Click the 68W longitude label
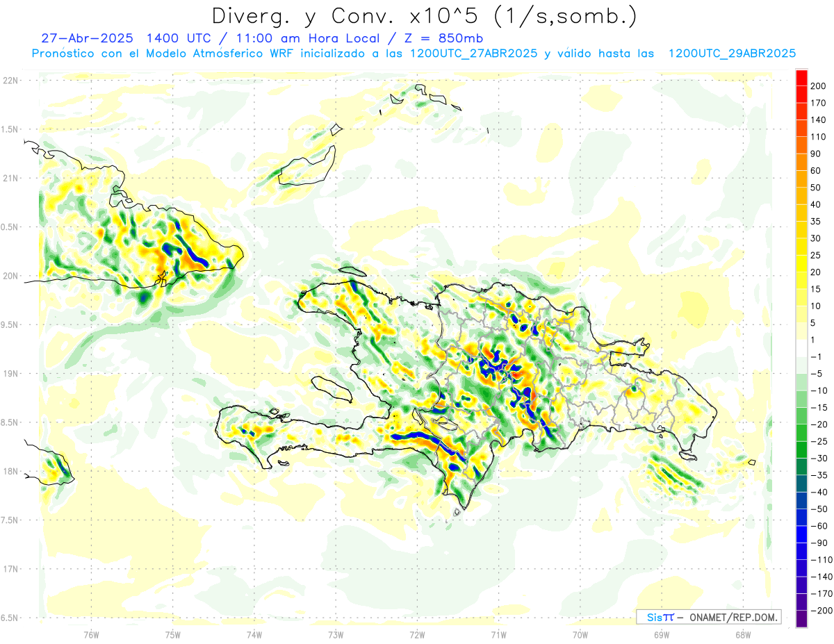Screen dimensions: 834x644 pyautogui.click(x=743, y=634)
